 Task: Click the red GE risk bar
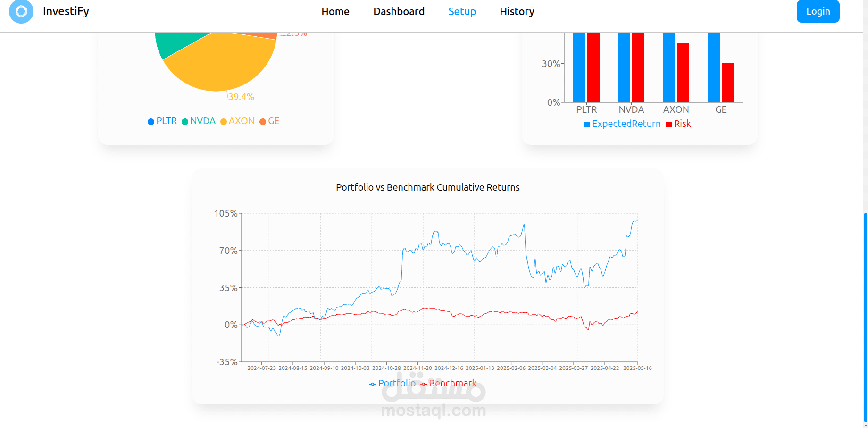point(727,83)
